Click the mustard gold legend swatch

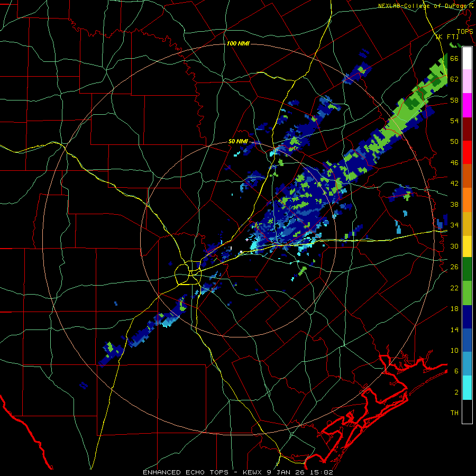point(467,223)
